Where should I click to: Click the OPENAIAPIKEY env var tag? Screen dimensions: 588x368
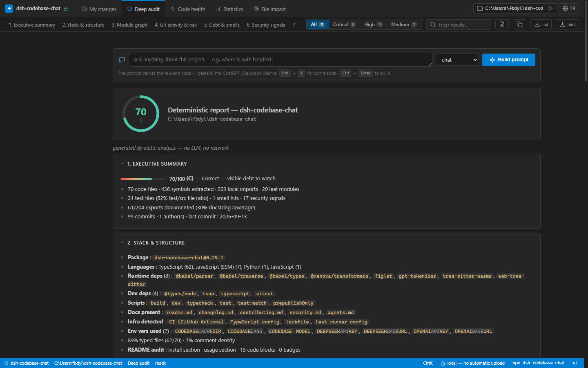pos(431,331)
